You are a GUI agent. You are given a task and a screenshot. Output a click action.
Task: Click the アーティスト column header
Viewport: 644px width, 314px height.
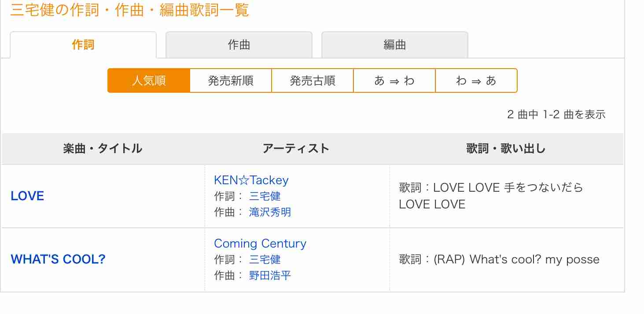296,149
